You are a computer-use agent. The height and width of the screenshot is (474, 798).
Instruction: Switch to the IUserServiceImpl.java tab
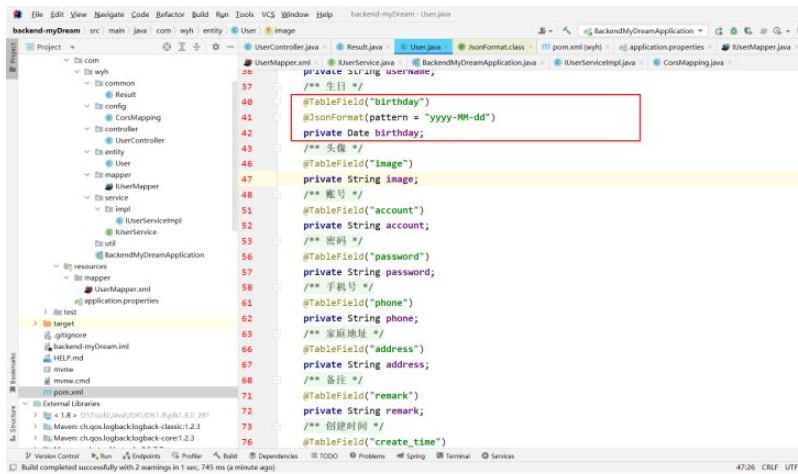[599, 63]
